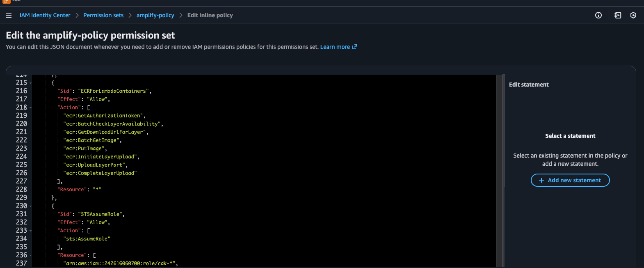
Task: Click the Edit statement panel heading
Action: pos(529,85)
